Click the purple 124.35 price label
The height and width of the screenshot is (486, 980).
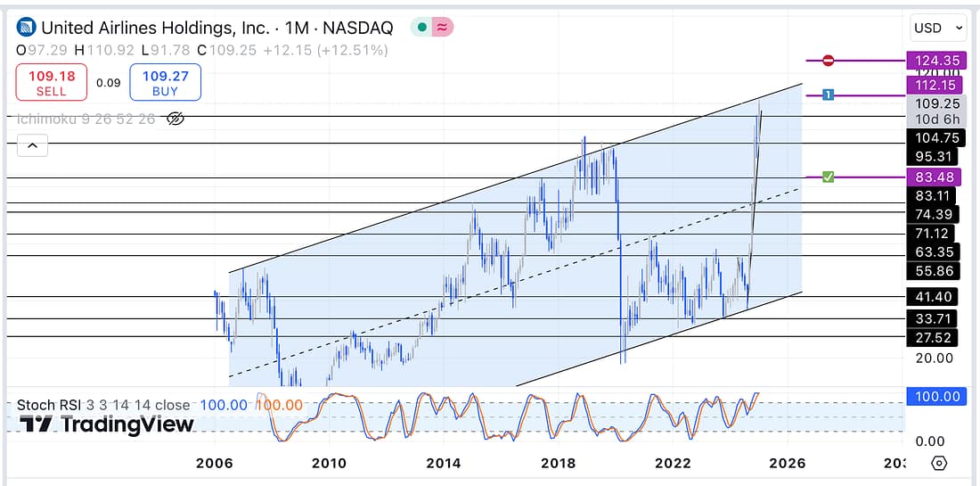click(935, 61)
